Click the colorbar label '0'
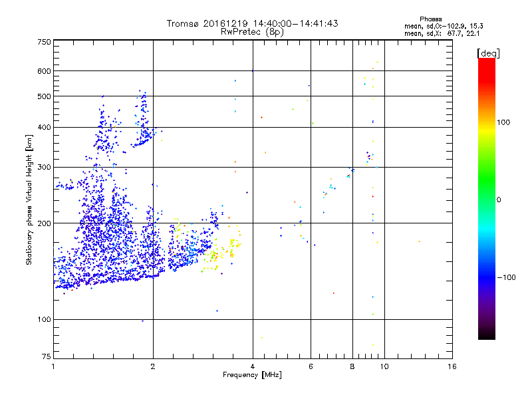 [x=499, y=200]
